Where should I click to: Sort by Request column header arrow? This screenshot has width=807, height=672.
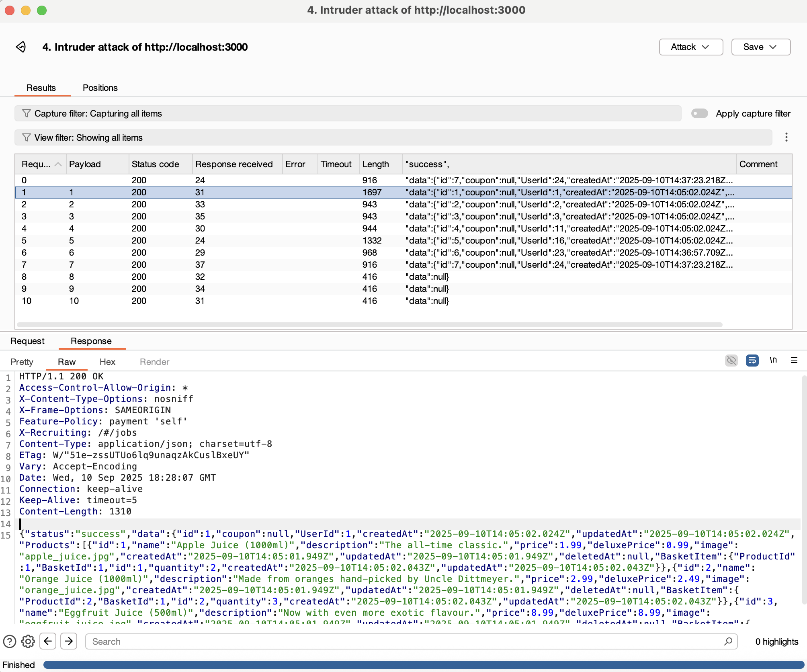click(58, 164)
